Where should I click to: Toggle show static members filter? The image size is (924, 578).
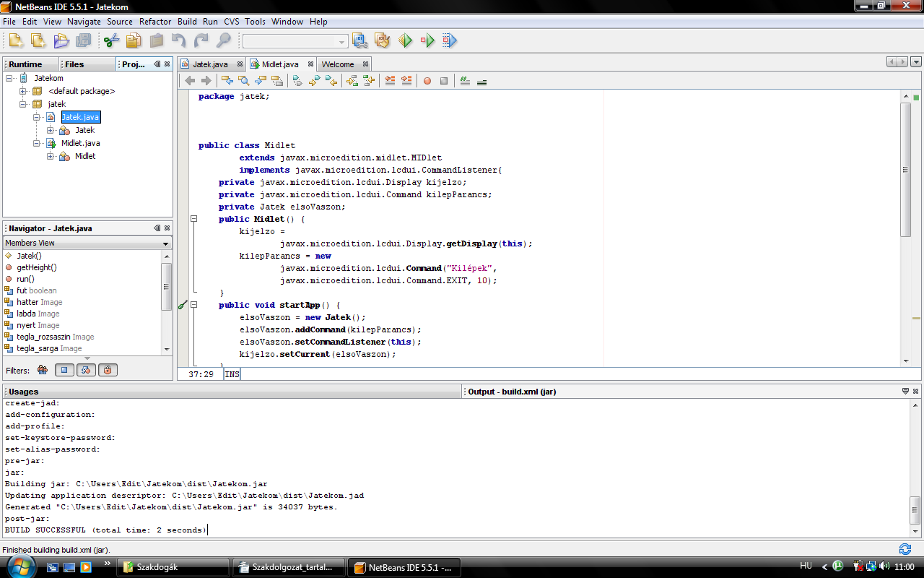click(x=86, y=370)
